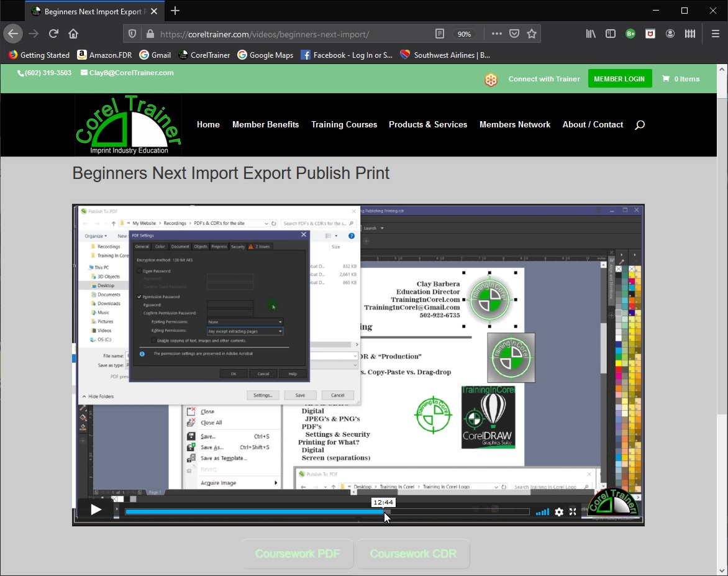Click the Corel Trainer site logo
The image size is (728, 576).
(129, 124)
